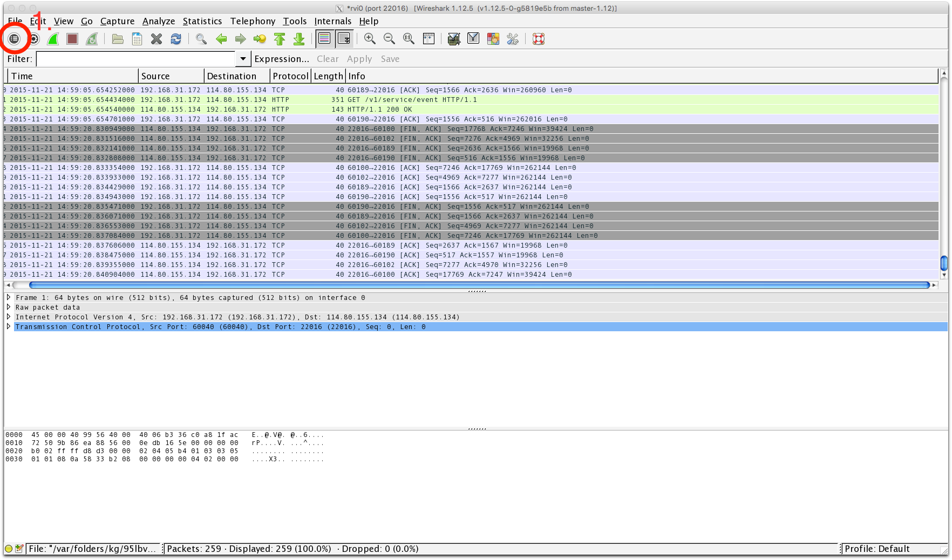Image resolution: width=952 pixels, height=560 pixels.
Task: Open preferences tools icon
Action: coord(513,39)
